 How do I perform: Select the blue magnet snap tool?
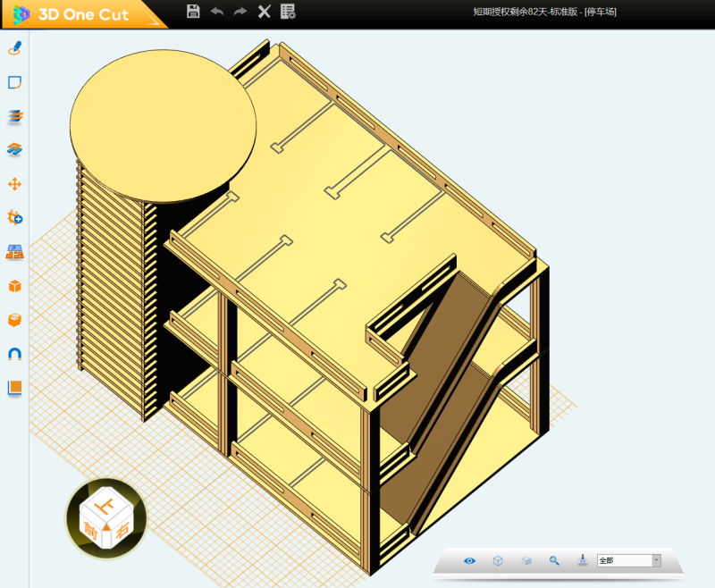(14, 354)
